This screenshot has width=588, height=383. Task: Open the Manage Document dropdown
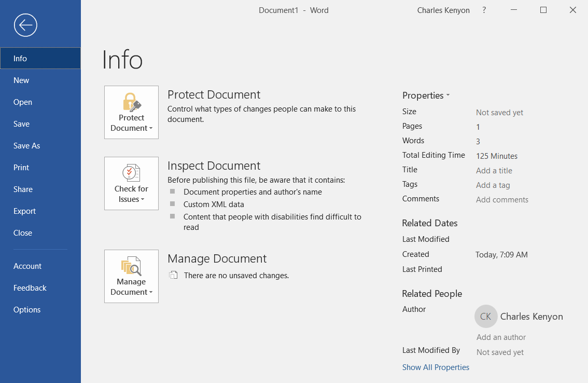(x=131, y=277)
